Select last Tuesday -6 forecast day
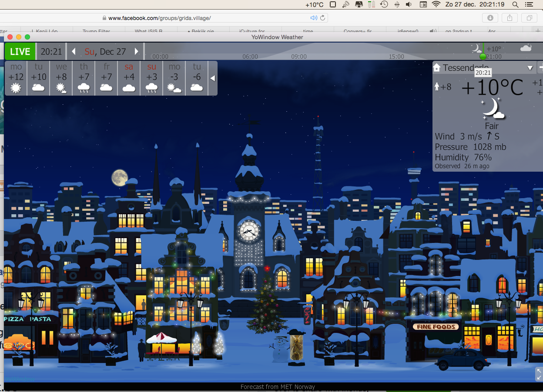The width and height of the screenshot is (543, 392). [x=197, y=78]
